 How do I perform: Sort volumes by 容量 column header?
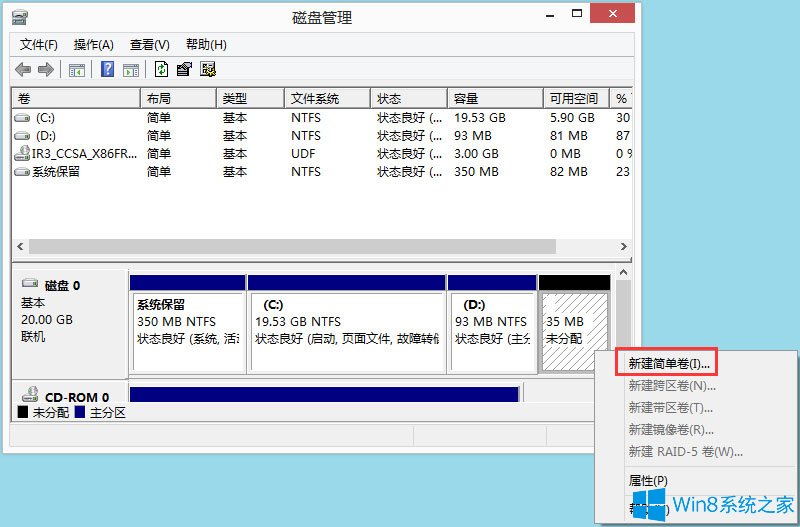494,98
